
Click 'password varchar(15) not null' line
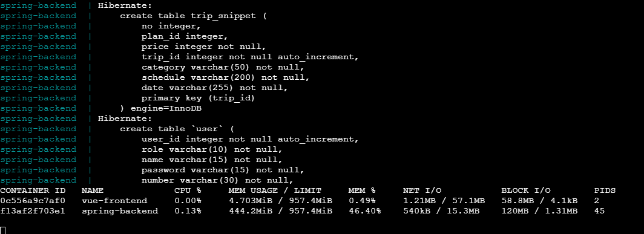(223, 170)
